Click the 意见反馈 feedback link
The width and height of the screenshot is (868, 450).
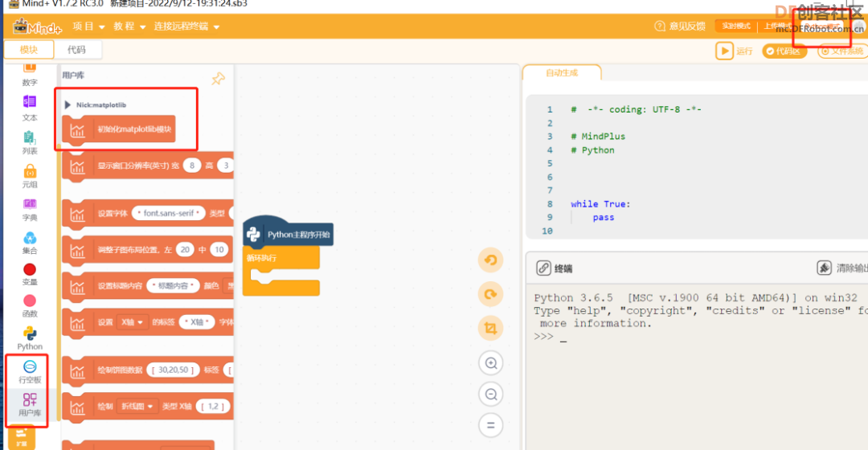click(680, 26)
